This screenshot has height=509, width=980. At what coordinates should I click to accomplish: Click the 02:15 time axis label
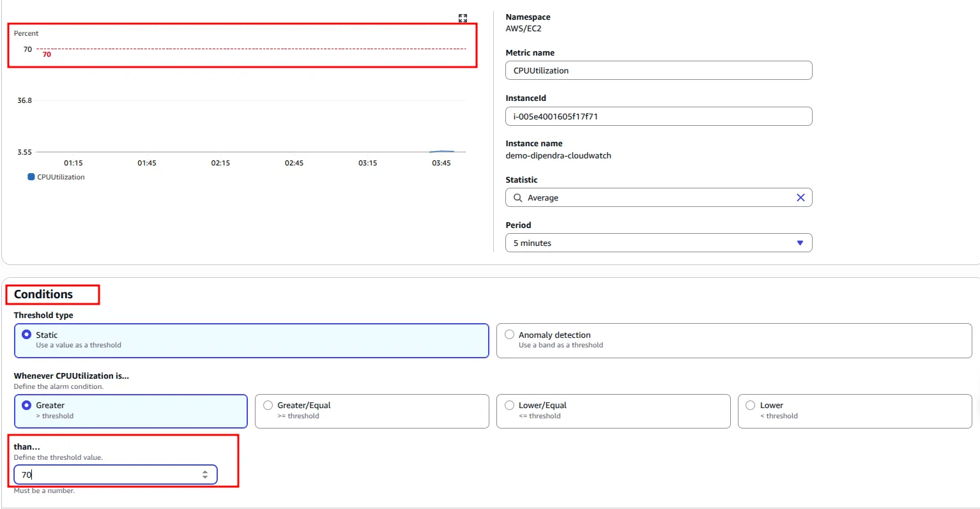(x=220, y=163)
